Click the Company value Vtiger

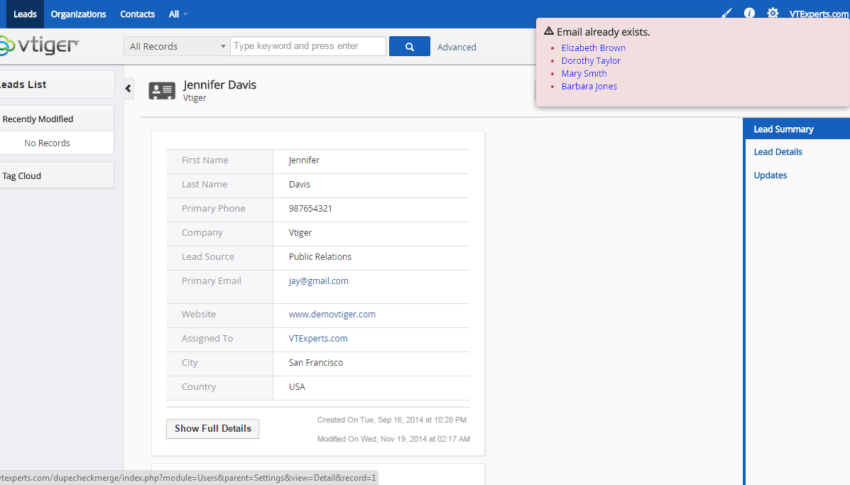pos(300,232)
